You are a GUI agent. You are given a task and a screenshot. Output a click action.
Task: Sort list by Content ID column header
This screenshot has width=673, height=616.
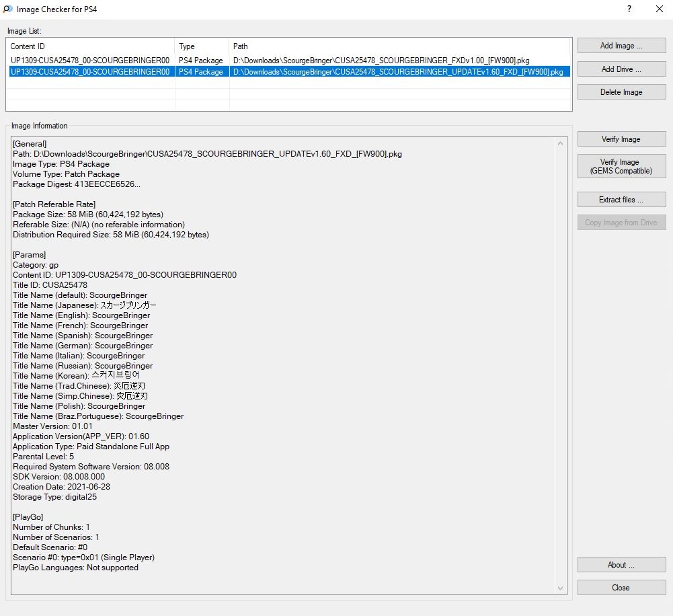(x=90, y=46)
